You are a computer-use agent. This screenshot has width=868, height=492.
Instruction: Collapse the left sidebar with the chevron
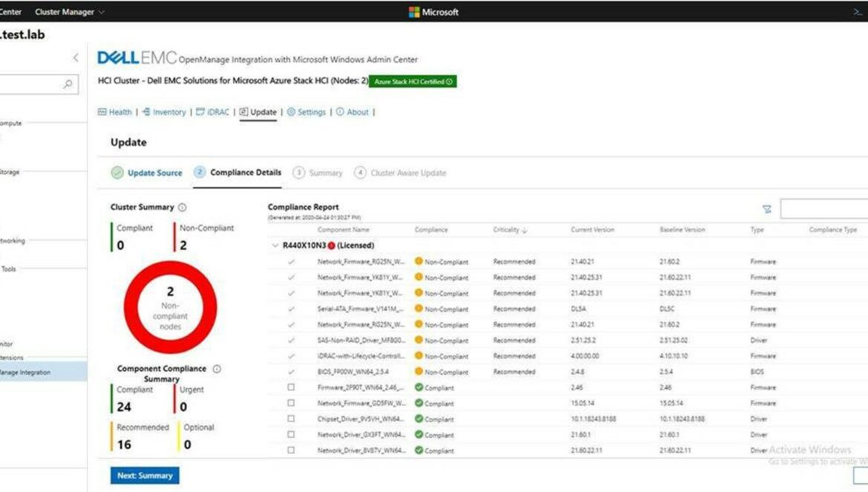pos(76,57)
